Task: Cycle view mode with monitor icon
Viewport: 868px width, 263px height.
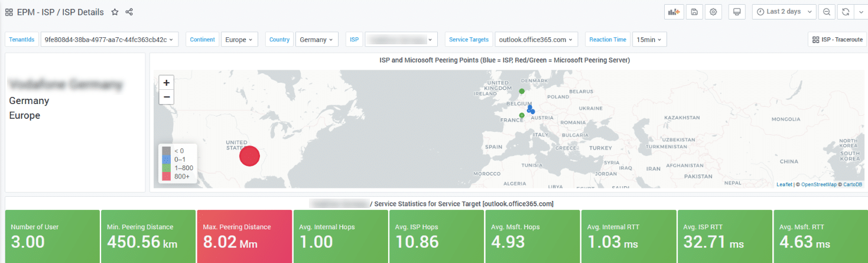Action: pyautogui.click(x=736, y=12)
